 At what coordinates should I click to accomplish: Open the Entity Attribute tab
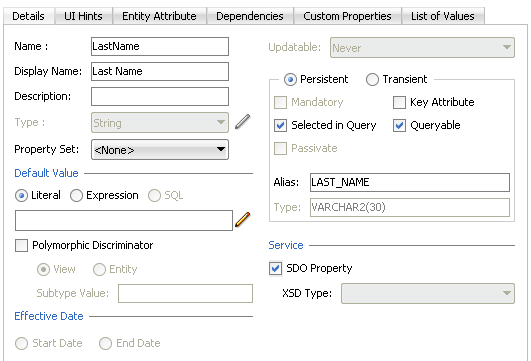click(159, 16)
